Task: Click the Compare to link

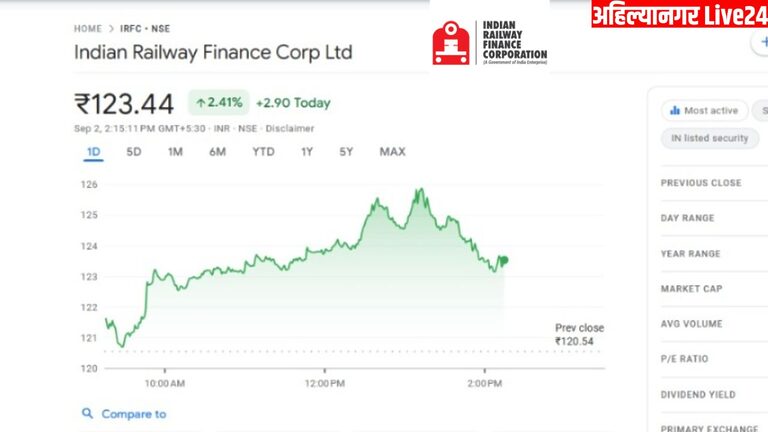Action: [x=134, y=414]
